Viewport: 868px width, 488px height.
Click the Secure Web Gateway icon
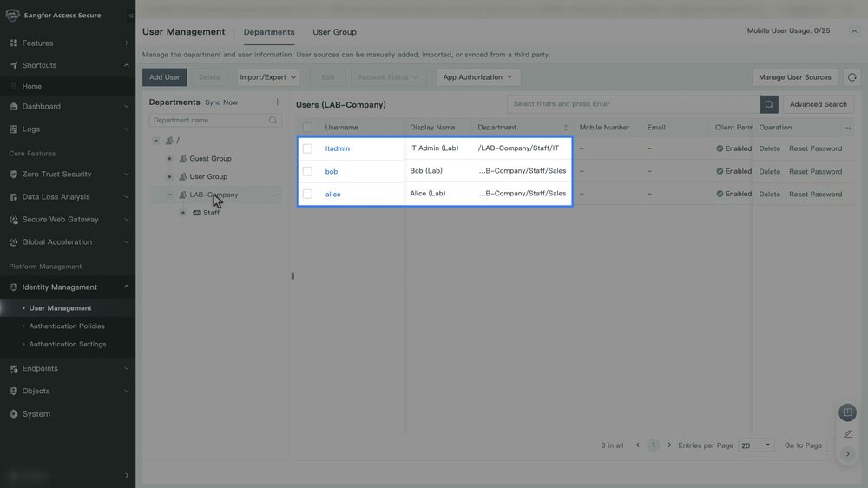pyautogui.click(x=13, y=220)
